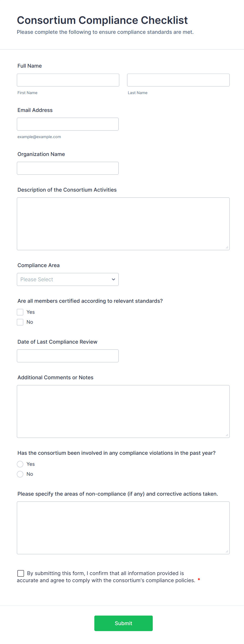This screenshot has width=244, height=644.
Task: Click the non-compliance areas textarea
Action: coord(123,528)
